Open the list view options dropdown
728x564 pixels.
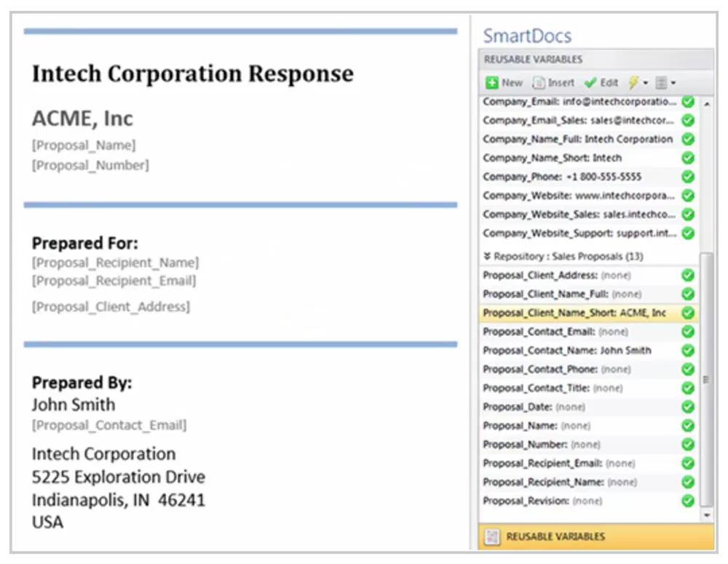(x=665, y=83)
